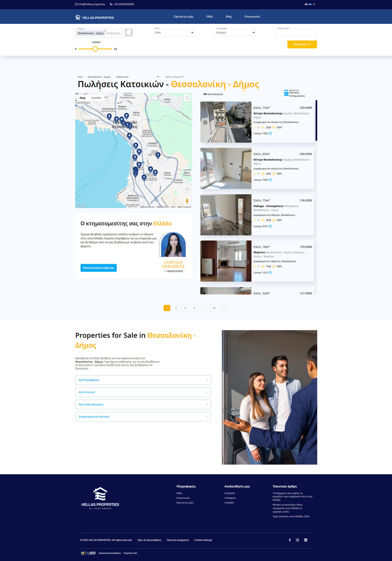Toggle map fullscreen view icon
The height and width of the screenshot is (561, 392).
point(187,98)
